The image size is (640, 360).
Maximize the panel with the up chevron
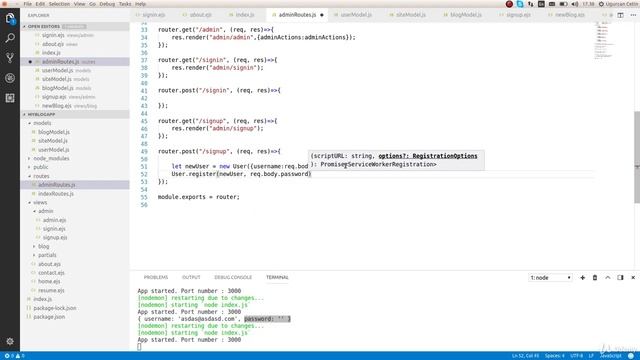(x=608, y=278)
